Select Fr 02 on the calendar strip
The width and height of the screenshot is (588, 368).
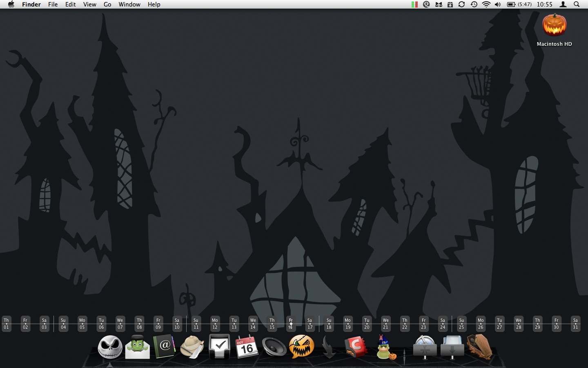(25, 324)
